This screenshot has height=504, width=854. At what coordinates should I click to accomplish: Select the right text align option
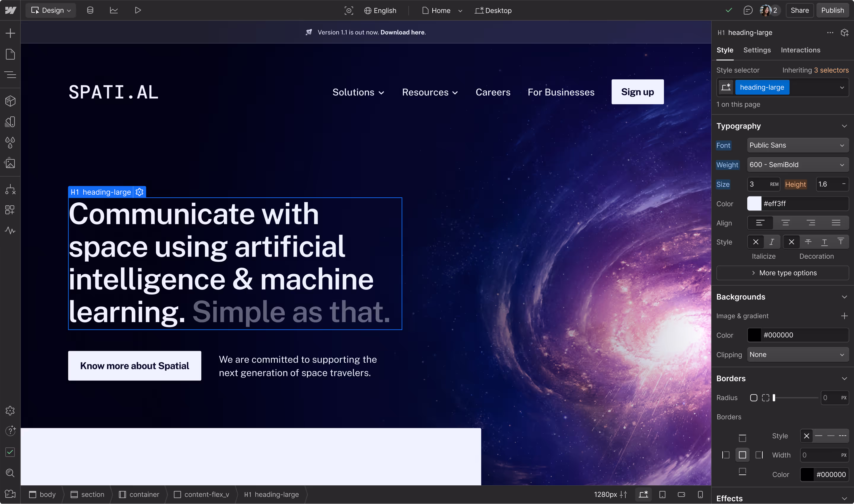point(810,223)
